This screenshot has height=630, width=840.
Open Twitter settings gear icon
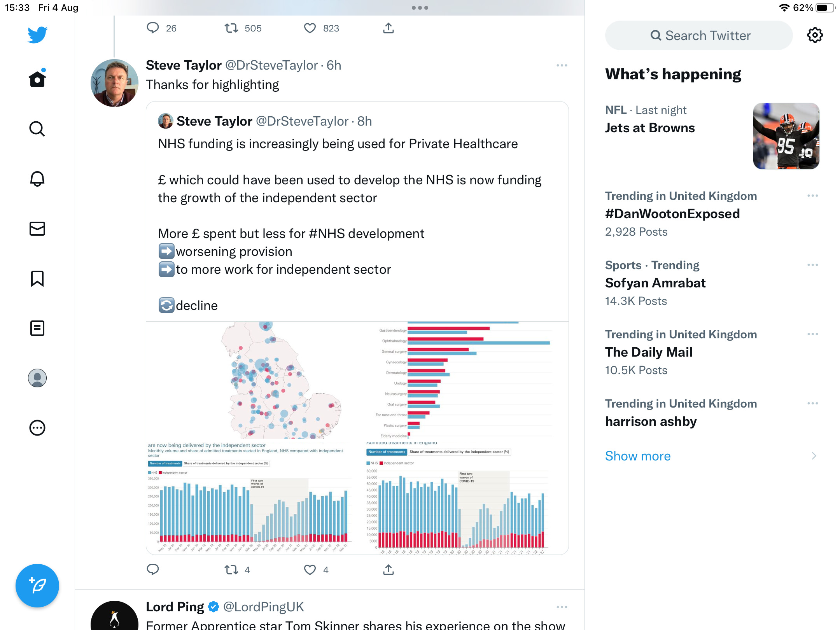(815, 35)
